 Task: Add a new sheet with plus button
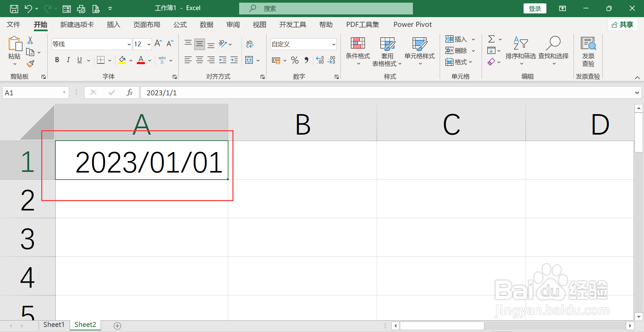tap(117, 326)
